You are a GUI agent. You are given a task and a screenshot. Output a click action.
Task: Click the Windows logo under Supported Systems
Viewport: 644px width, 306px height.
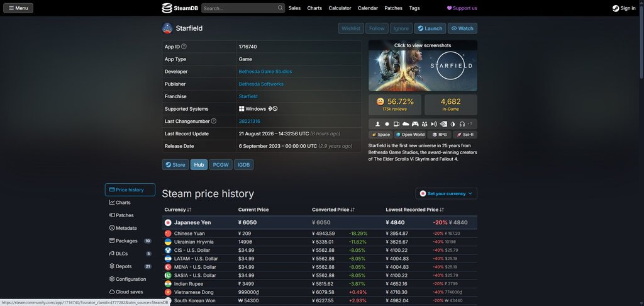(x=241, y=109)
